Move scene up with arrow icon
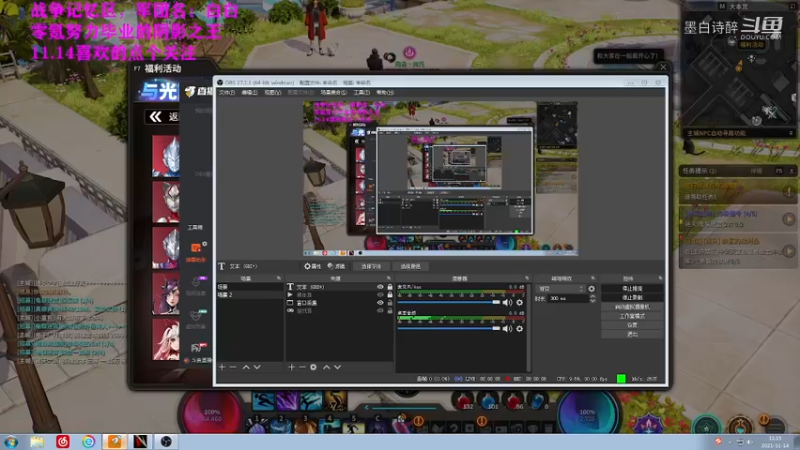The height and width of the screenshot is (450, 800). coord(246,367)
